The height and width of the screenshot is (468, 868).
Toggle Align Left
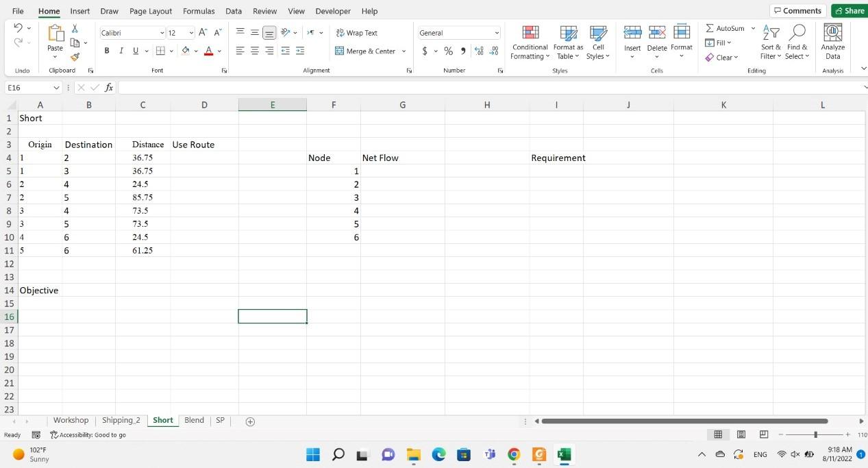click(x=240, y=51)
